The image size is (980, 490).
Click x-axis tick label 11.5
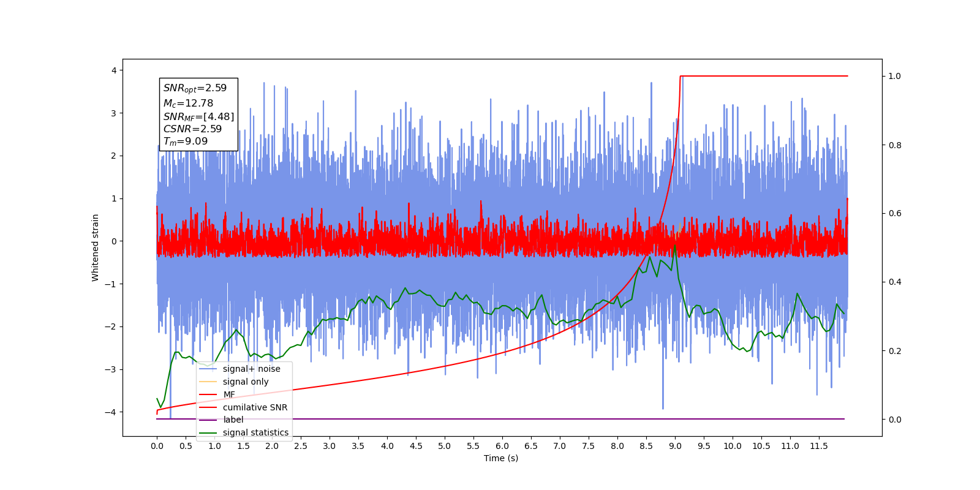pyautogui.click(x=819, y=446)
